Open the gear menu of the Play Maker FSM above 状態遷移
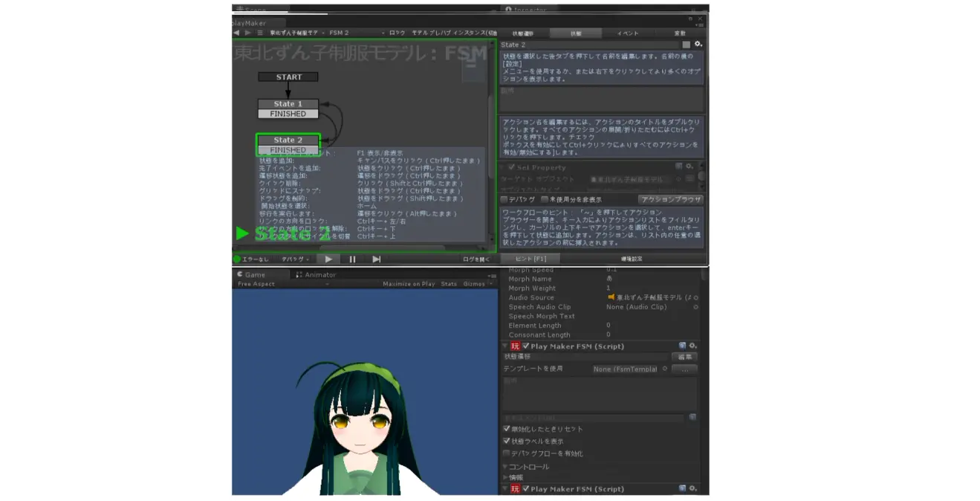980x501 pixels. 693,346
